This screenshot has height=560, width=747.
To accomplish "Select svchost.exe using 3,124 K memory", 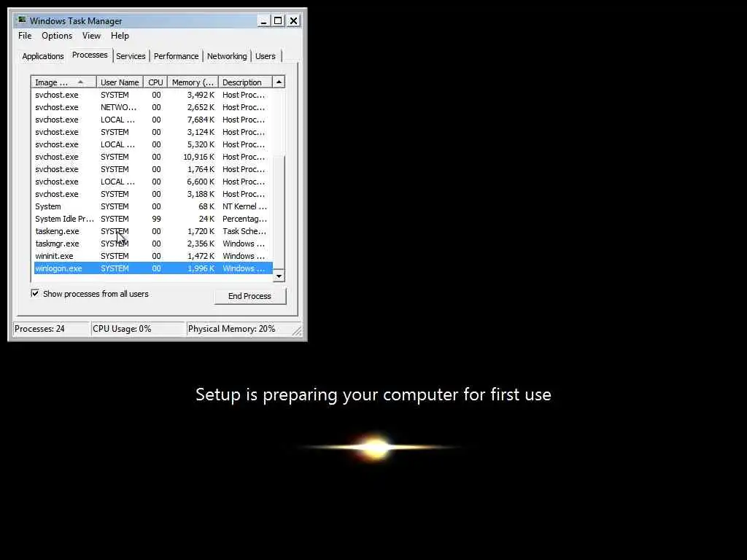I will [153, 133].
